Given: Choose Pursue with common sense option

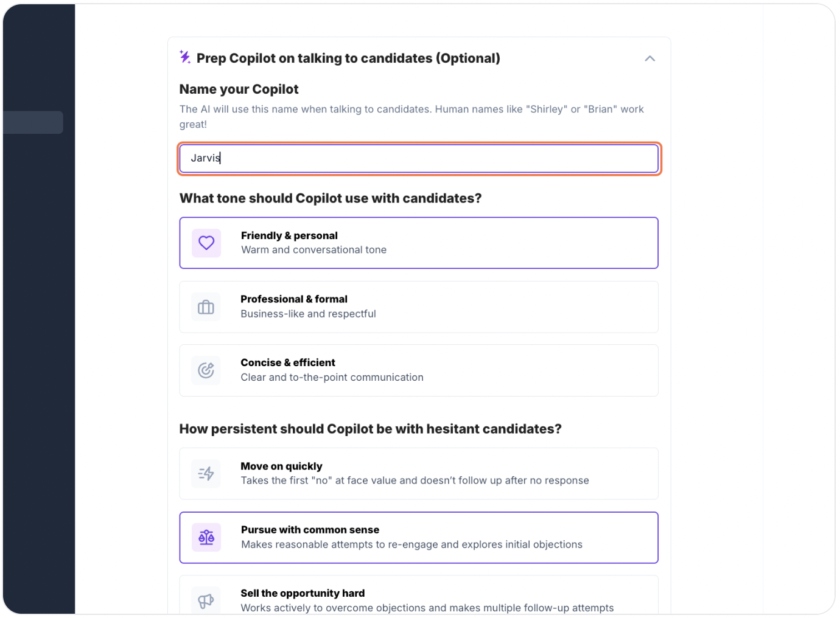Looking at the screenshot, I should pyautogui.click(x=419, y=538).
